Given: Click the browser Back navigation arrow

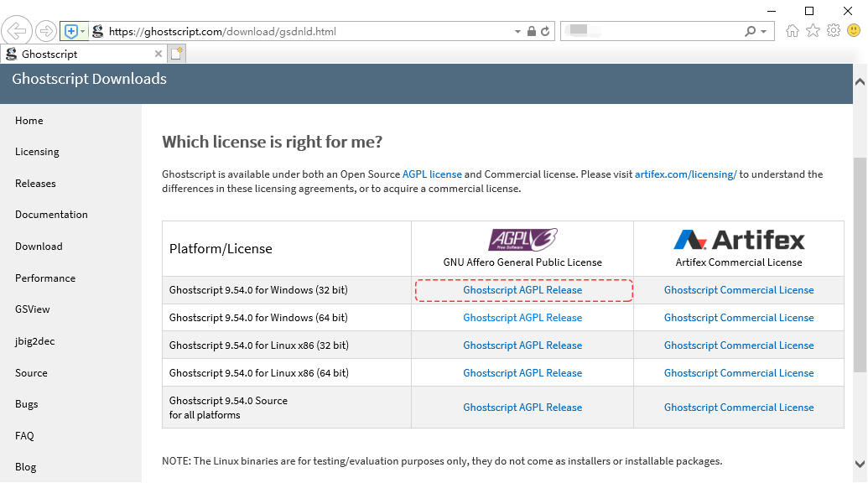Looking at the screenshot, I should [x=17, y=30].
